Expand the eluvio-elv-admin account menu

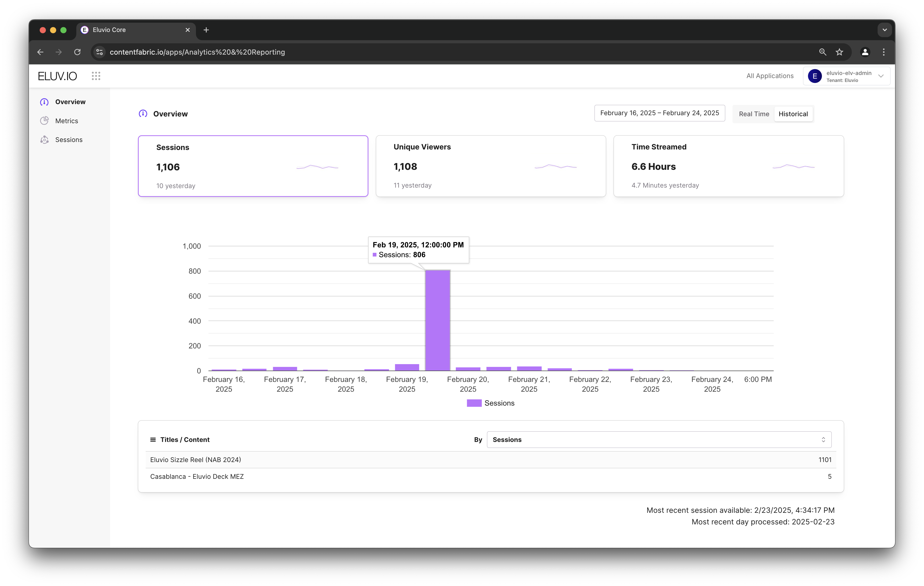pyautogui.click(x=846, y=76)
